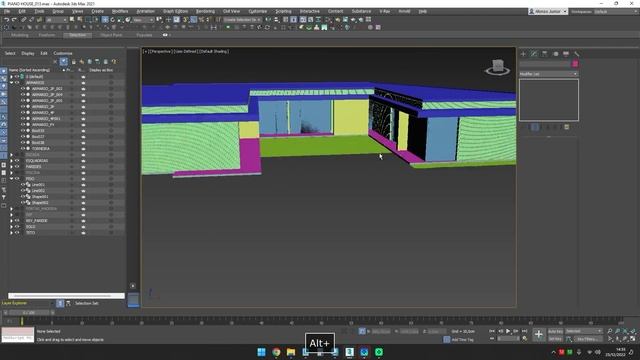Click the Perspective viewport label
Screen dimensions: 640x360
tap(160, 51)
